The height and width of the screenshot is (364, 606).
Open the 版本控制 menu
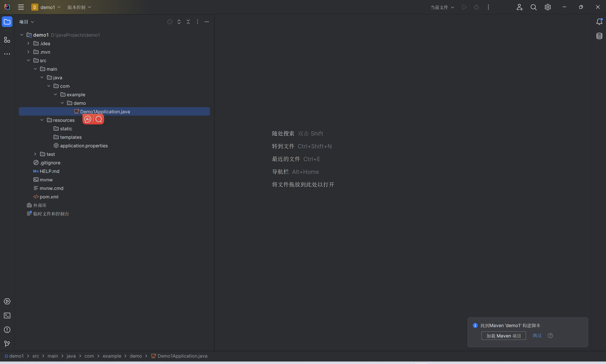tap(79, 7)
